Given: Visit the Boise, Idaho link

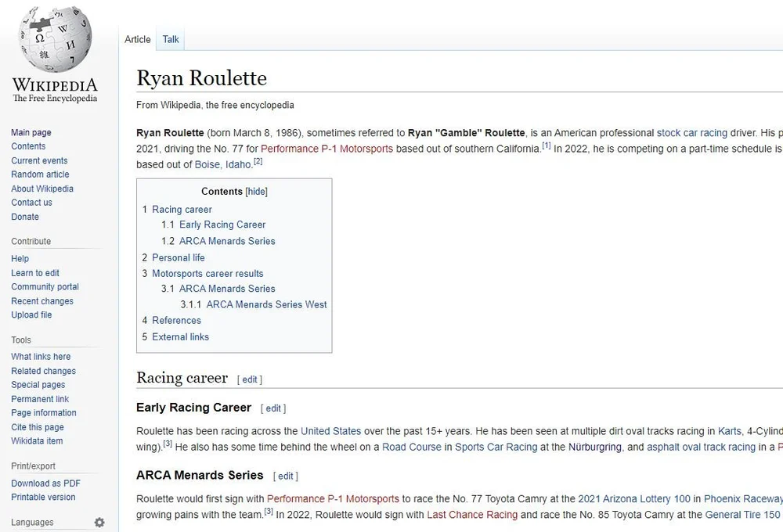Looking at the screenshot, I should tap(222, 164).
